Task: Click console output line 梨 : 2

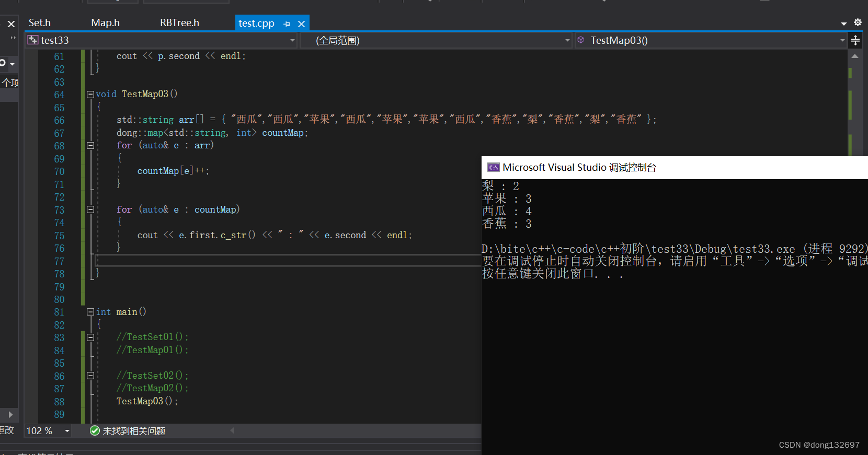Action: [500, 186]
